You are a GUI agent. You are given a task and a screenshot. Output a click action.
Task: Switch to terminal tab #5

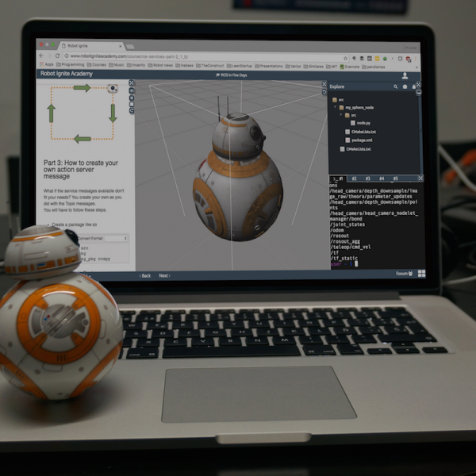pos(395,178)
